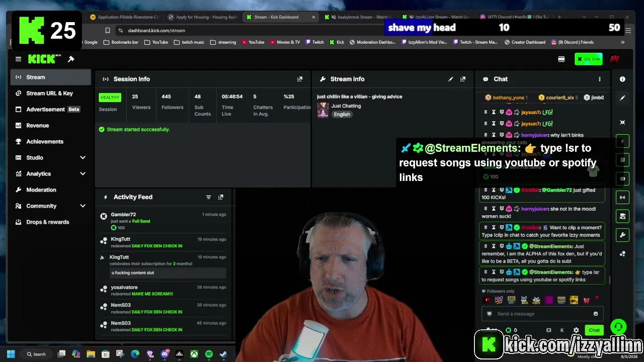Open Drops & rewards page
This screenshot has width=644, height=362.
pos(50,222)
